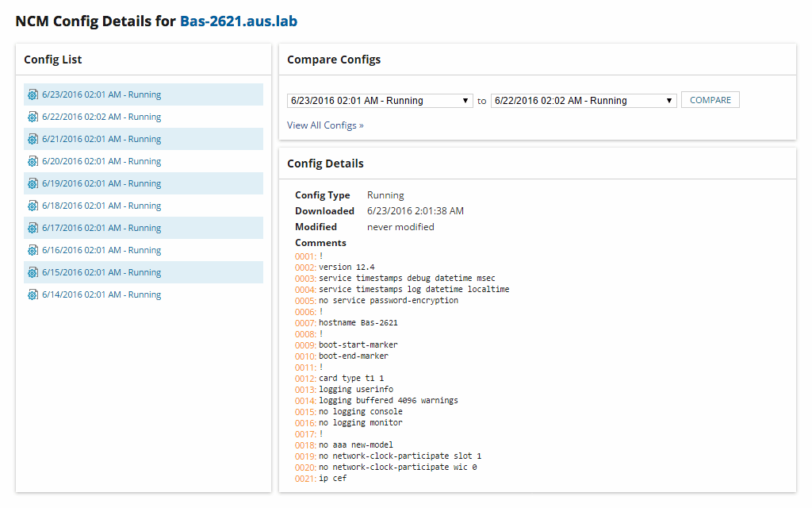Click line number 0021 for ip cef
The height and width of the screenshot is (508, 812).
click(x=304, y=479)
